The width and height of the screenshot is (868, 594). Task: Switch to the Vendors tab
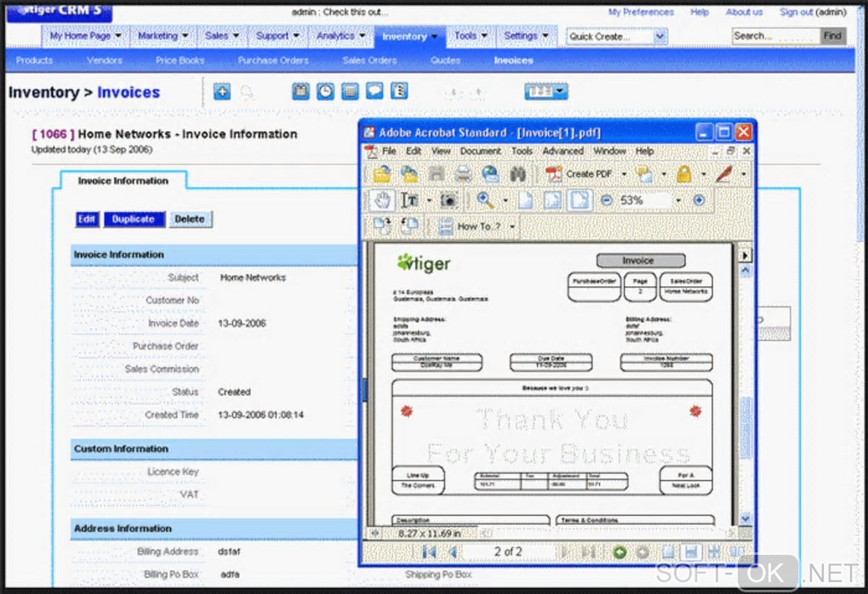(104, 61)
